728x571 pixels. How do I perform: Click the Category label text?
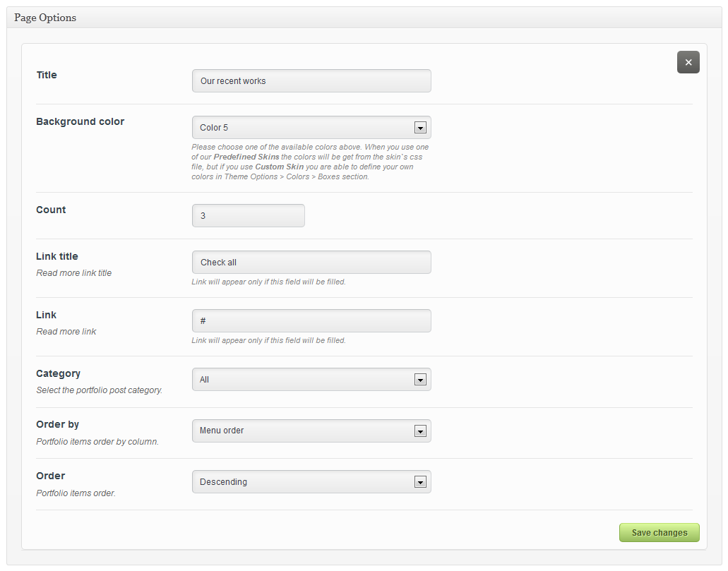click(x=58, y=373)
